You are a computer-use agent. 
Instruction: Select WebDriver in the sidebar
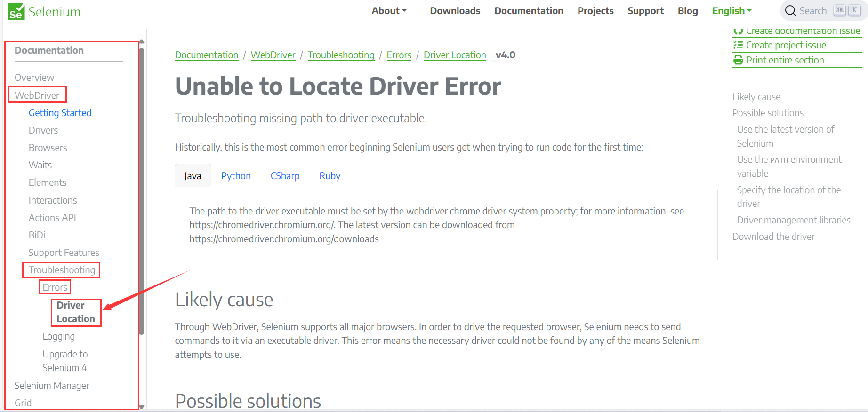pos(37,95)
